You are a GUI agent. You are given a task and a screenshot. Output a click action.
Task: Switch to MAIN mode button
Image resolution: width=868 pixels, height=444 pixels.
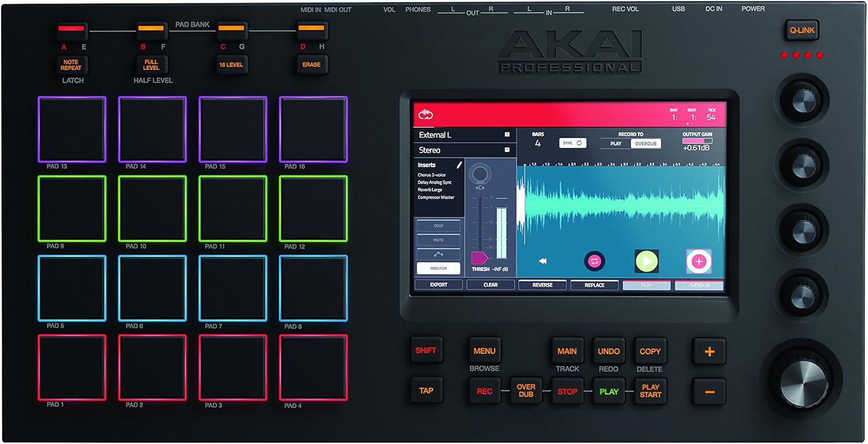pyautogui.click(x=567, y=351)
